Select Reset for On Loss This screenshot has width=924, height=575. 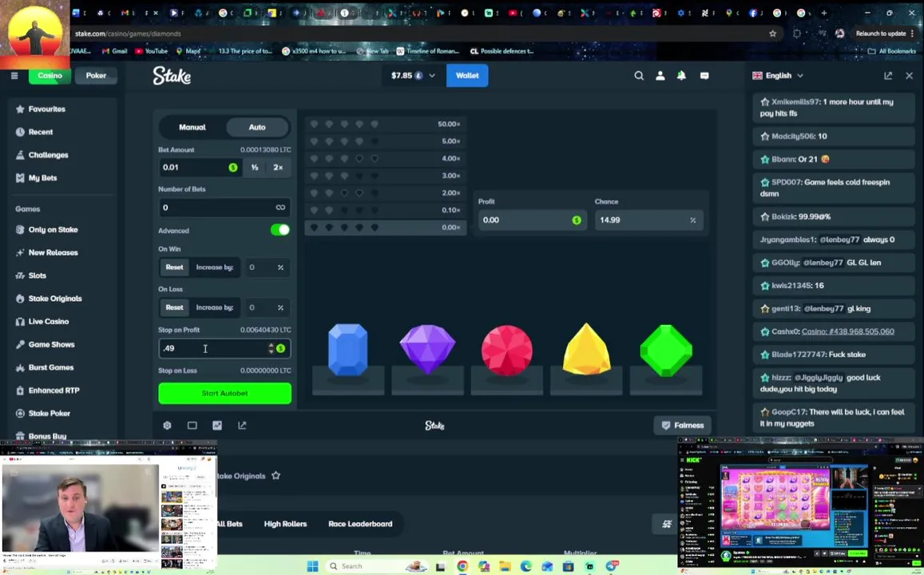coord(174,307)
